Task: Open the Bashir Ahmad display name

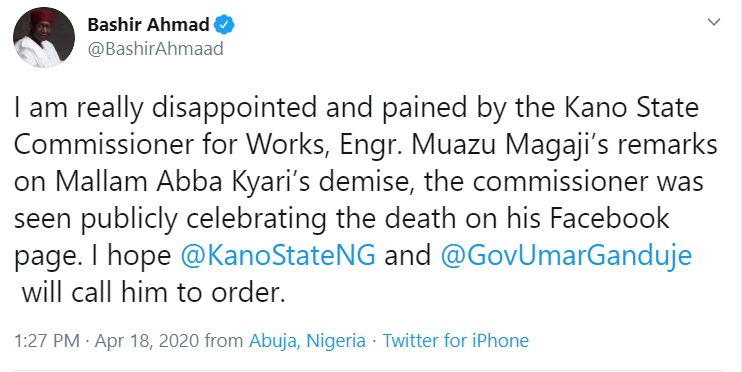Action: coord(148,25)
